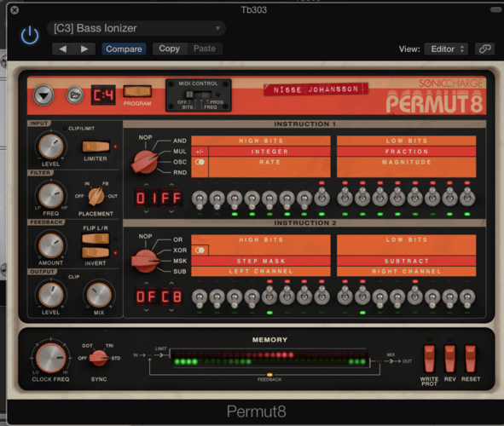Toggle the LIMITER switch

point(96,147)
